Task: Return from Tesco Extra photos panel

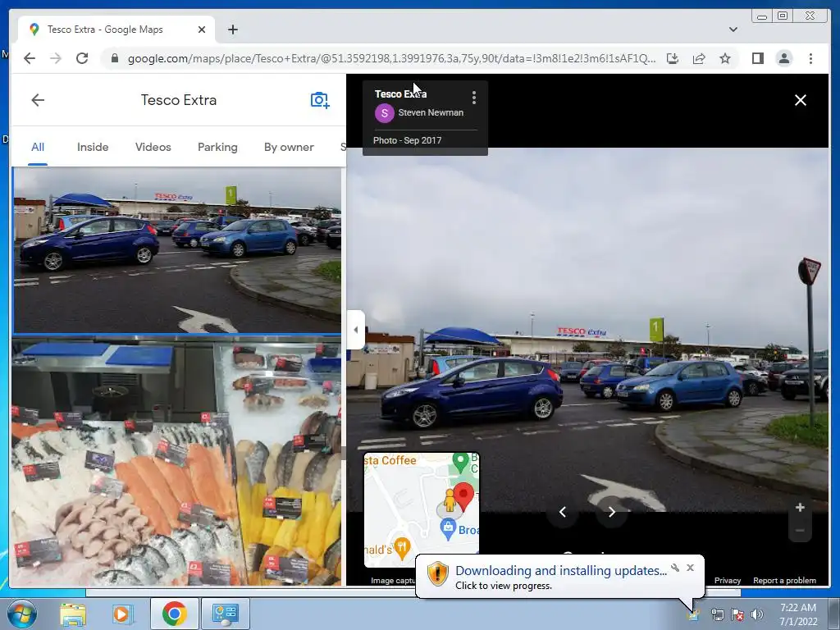Action: tap(38, 99)
